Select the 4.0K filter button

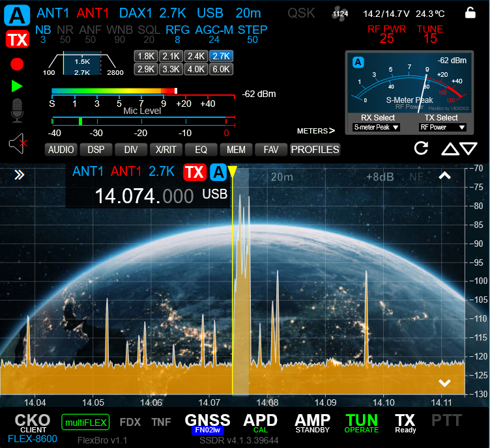[x=196, y=69]
